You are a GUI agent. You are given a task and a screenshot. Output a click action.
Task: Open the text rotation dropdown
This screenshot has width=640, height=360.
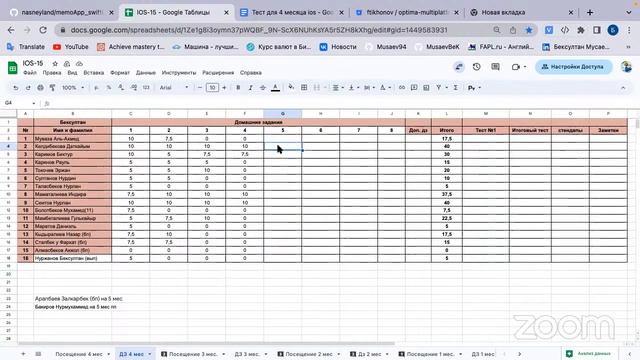385,88
